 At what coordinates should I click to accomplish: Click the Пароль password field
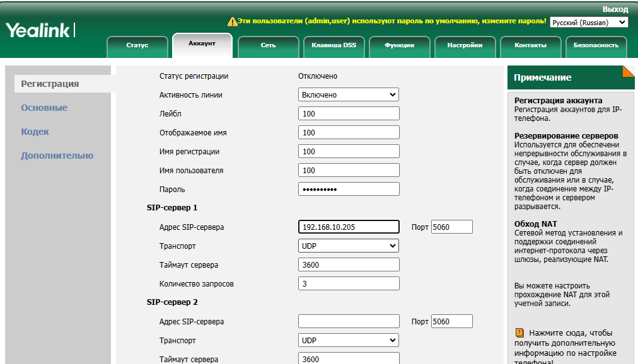tap(349, 190)
